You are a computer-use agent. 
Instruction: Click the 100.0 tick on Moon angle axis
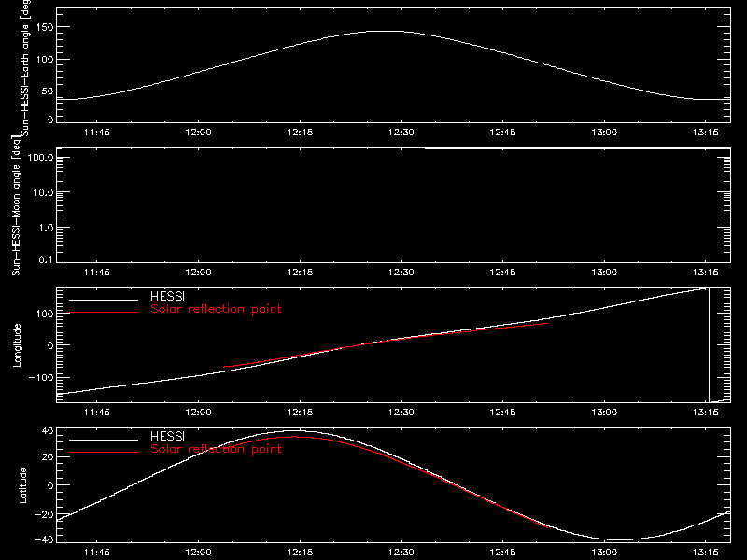(40, 157)
